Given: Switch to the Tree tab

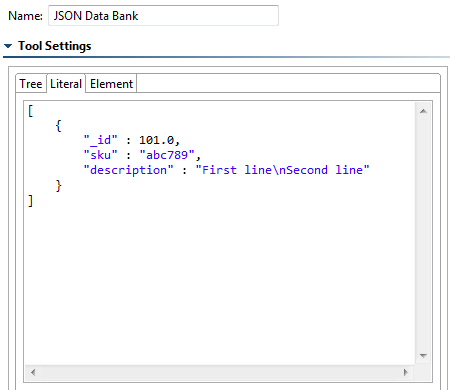Looking at the screenshot, I should (31, 84).
